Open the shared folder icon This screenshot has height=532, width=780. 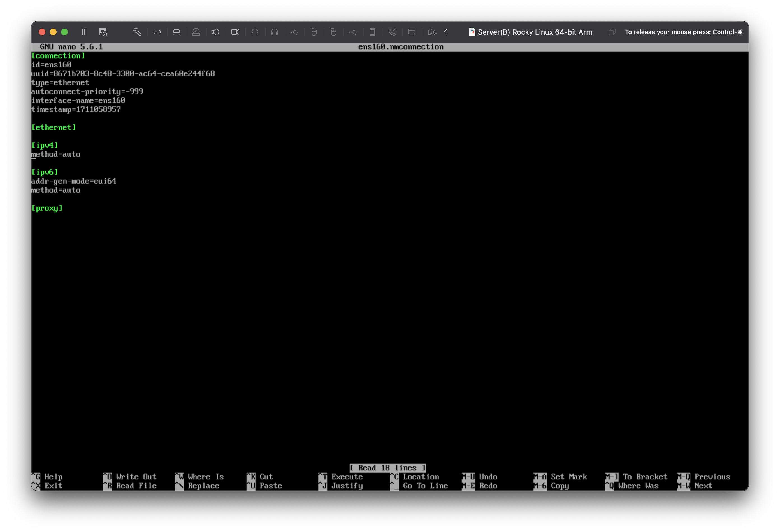(x=432, y=32)
